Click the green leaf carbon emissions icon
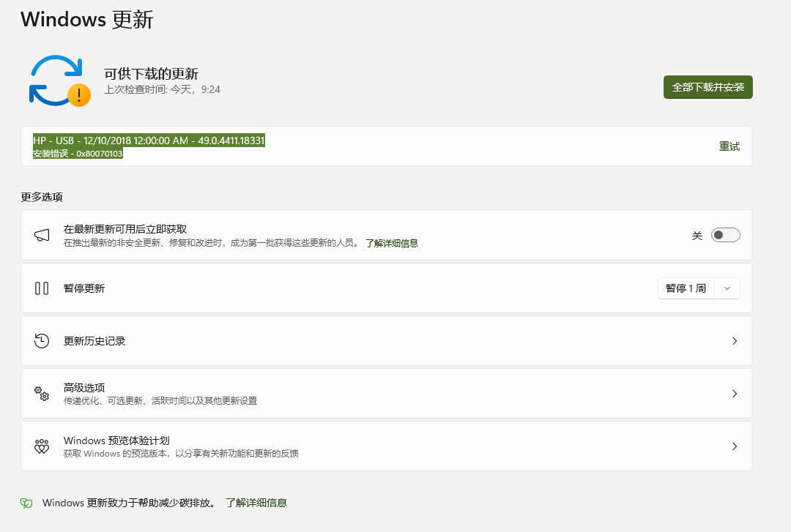This screenshot has height=532, width=791. point(26,503)
